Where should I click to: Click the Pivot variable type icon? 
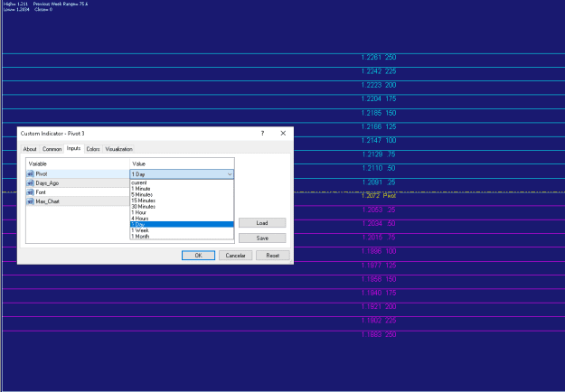click(x=30, y=173)
